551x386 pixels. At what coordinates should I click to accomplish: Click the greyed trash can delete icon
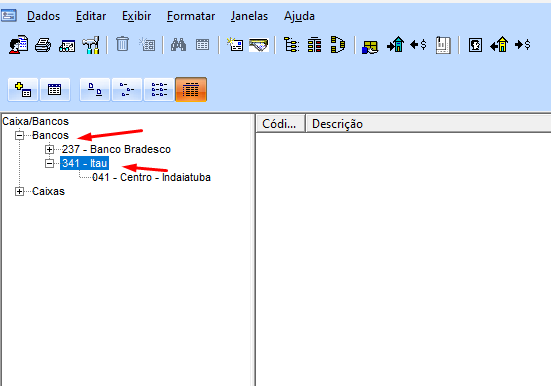[122, 45]
